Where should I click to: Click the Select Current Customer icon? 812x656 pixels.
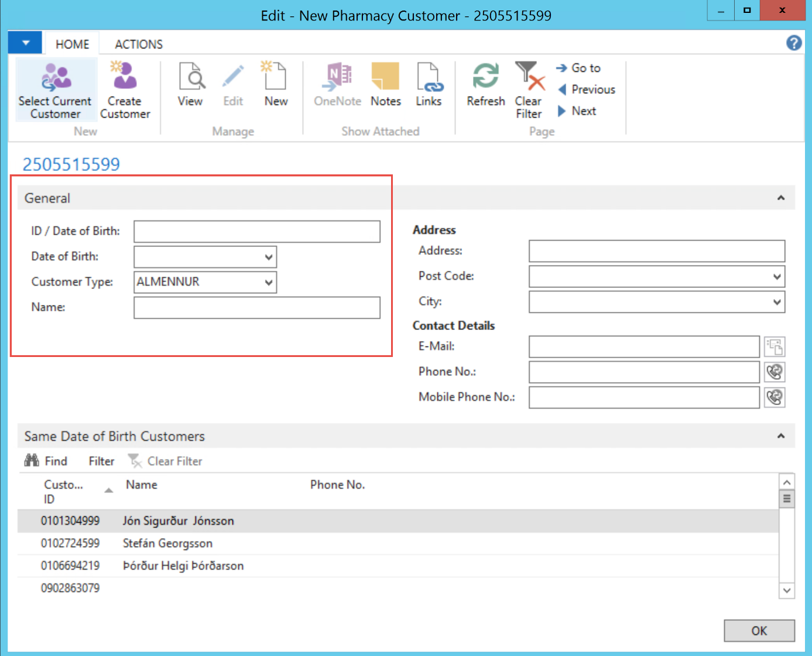tap(56, 78)
